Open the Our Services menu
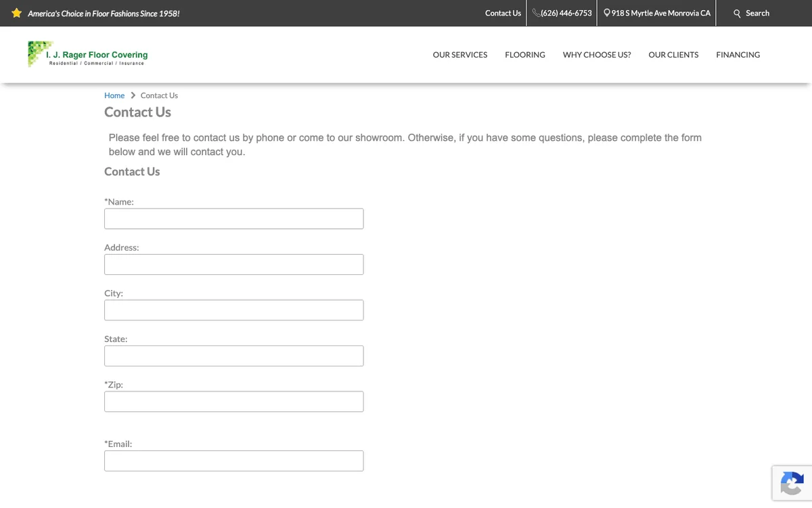The image size is (812, 508). pyautogui.click(x=460, y=55)
